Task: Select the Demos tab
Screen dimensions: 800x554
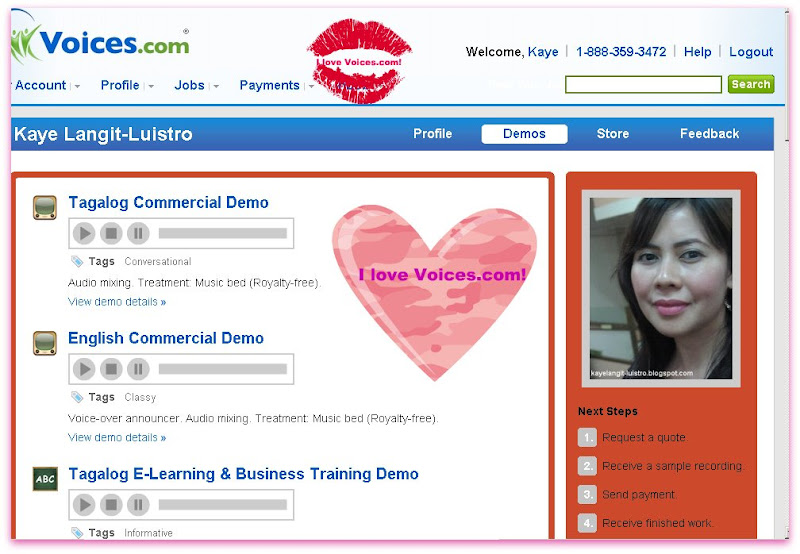Action: coord(524,134)
